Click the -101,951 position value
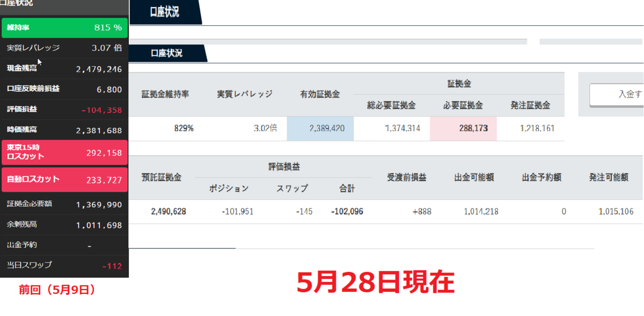Image resolution: width=644 pixels, height=316 pixels. [237, 211]
